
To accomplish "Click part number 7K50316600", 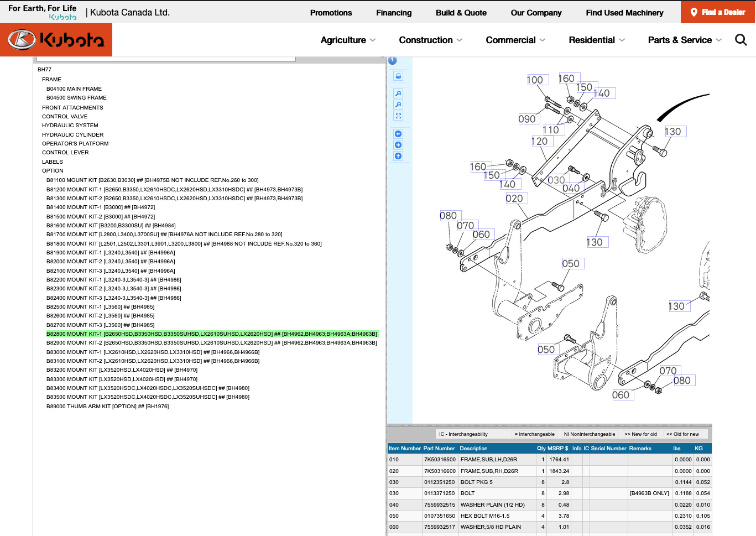I will click(x=440, y=471).
